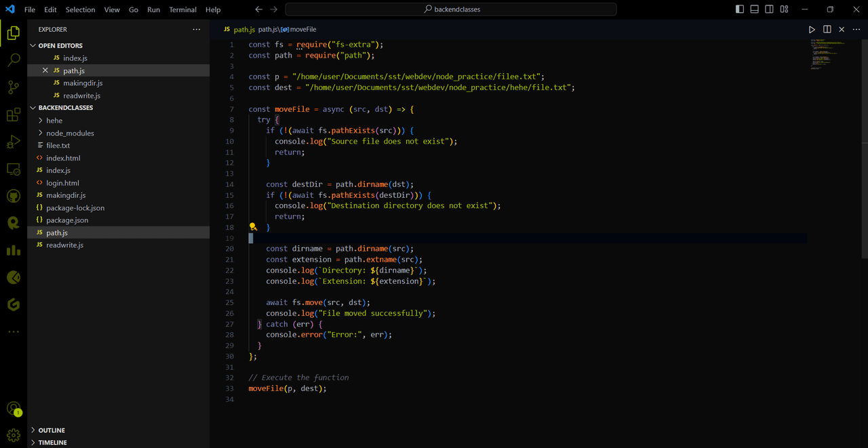Click the Run Code play button
Viewport: 868px width, 448px height.
point(812,30)
